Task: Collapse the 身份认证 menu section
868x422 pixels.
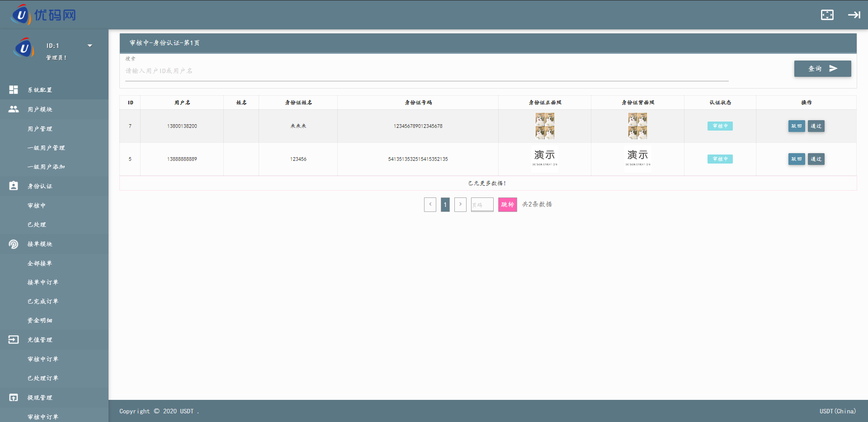Action: pyautogui.click(x=54, y=186)
